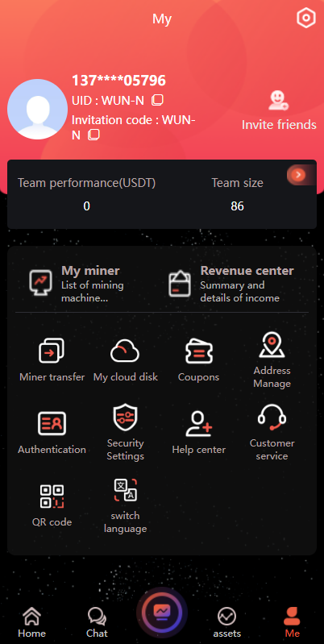Expand team details with the orange arrow
The width and height of the screenshot is (324, 644).
click(x=299, y=175)
